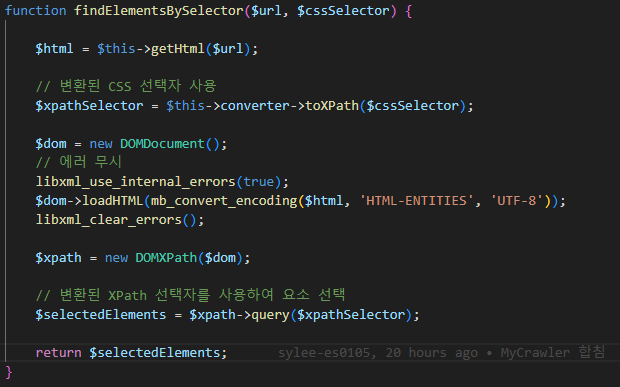The width and height of the screenshot is (620, 387).
Task: Click the return keyword
Action: point(59,353)
